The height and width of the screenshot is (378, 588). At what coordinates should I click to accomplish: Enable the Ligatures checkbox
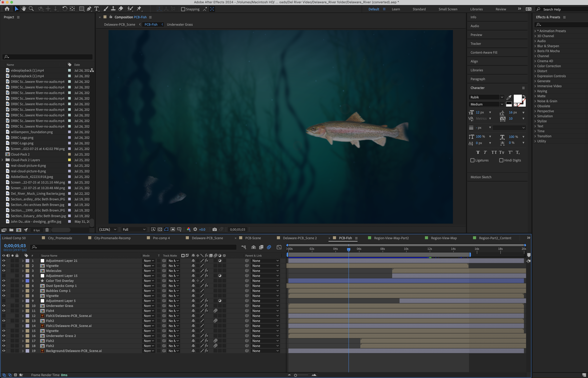tap(473, 160)
